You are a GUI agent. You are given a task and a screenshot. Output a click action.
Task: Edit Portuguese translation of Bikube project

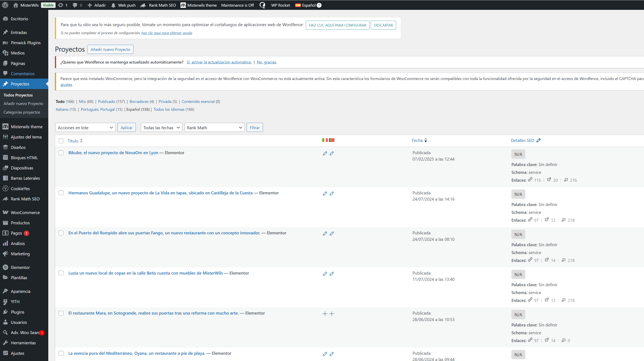[x=332, y=153]
